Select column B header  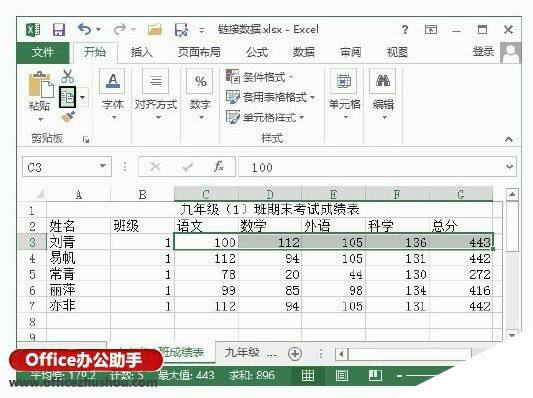[x=142, y=194]
